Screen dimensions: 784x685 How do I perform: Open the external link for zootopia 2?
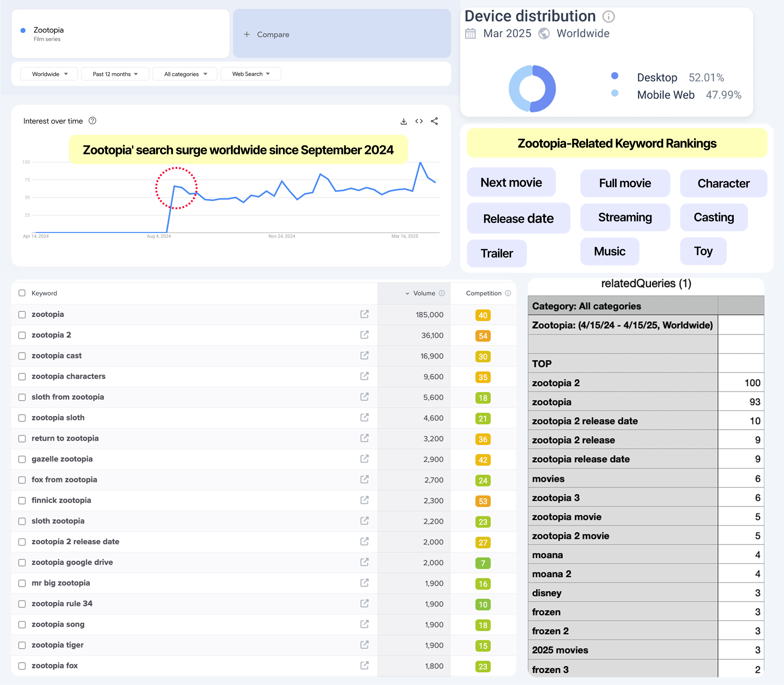tap(365, 335)
